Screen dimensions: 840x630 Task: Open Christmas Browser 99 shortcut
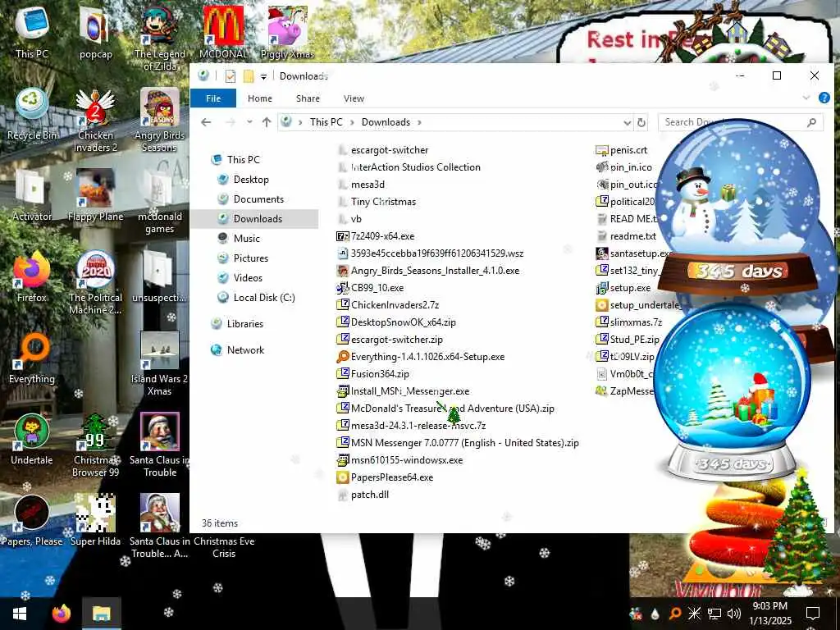[x=95, y=445]
